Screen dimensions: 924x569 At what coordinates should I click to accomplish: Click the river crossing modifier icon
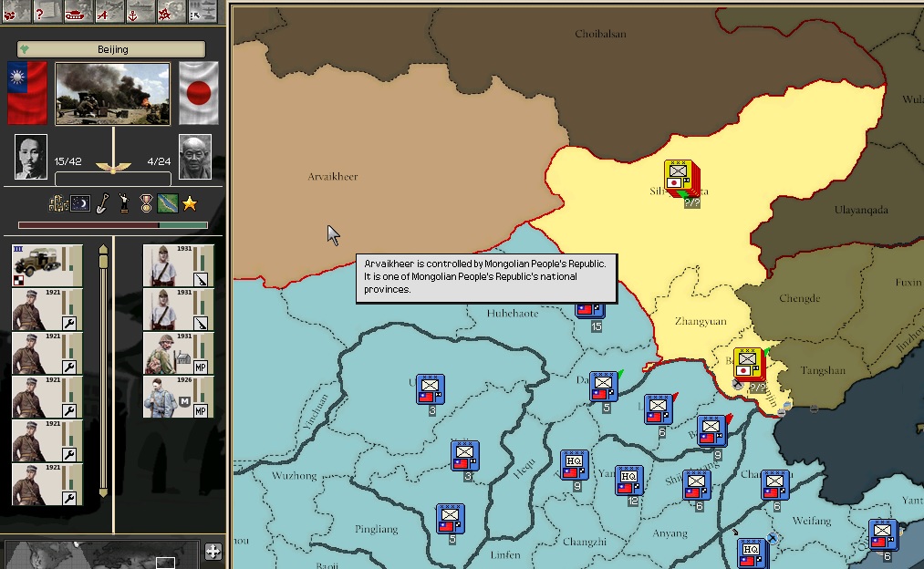coord(168,204)
